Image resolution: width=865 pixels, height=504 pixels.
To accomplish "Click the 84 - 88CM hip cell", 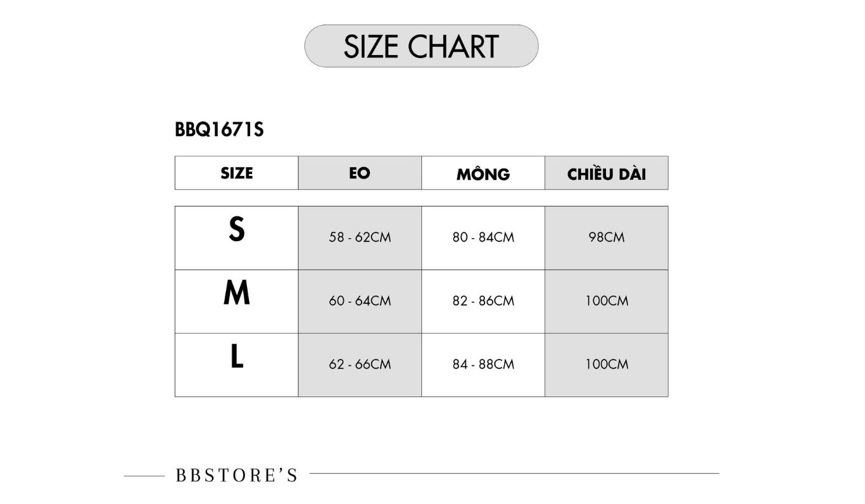I will [x=483, y=365].
